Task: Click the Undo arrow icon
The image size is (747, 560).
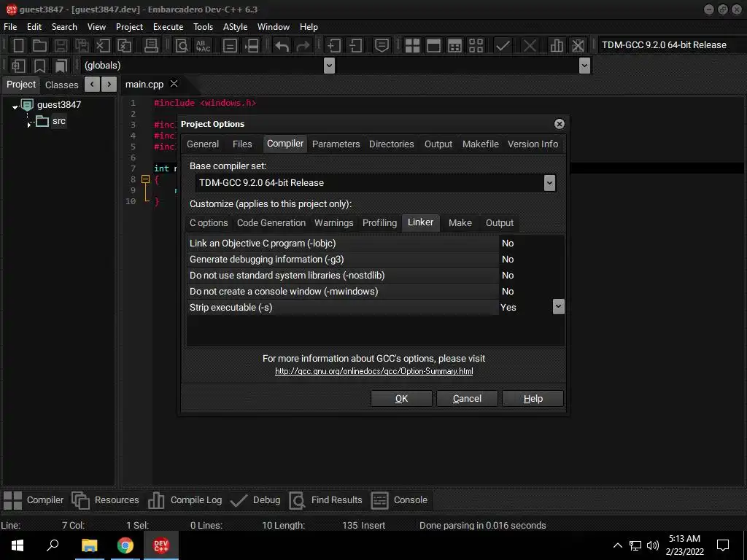Action: coord(282,46)
